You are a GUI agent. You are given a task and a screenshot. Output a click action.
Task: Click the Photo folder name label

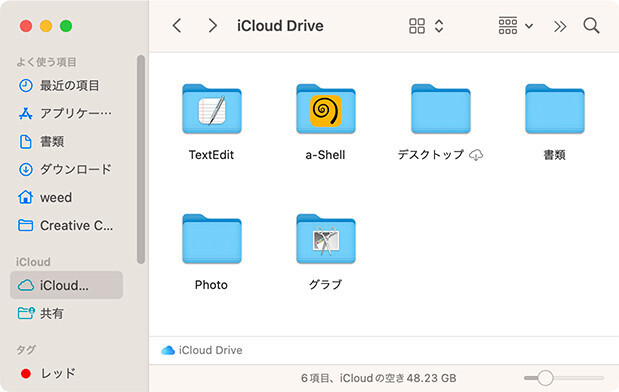[x=212, y=285]
